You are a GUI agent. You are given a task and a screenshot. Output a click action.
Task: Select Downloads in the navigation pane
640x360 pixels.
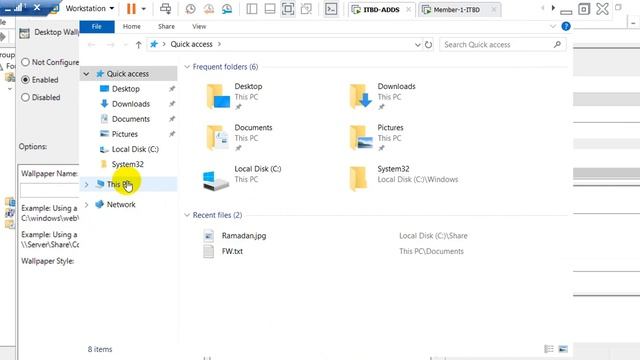[x=131, y=104]
